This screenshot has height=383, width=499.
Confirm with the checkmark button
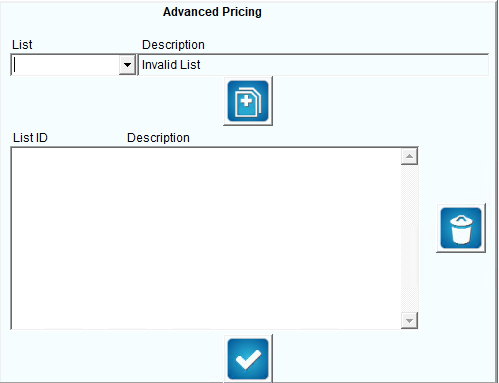(248, 359)
